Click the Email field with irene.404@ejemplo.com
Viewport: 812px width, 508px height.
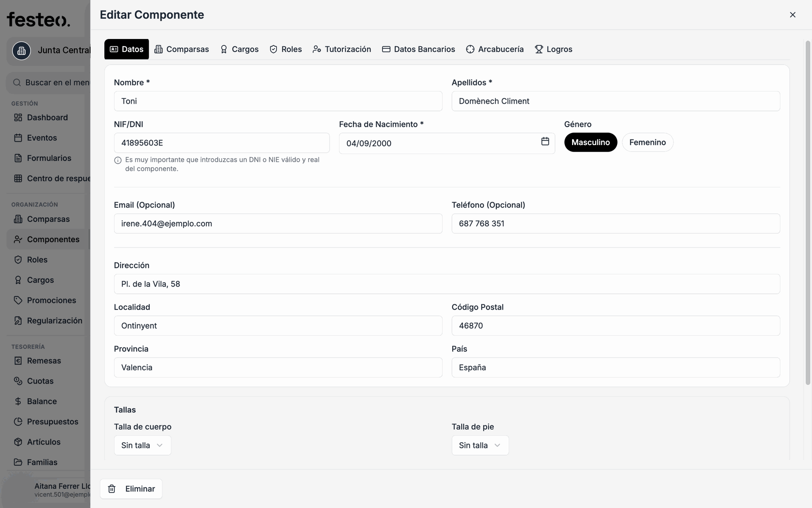tap(278, 224)
